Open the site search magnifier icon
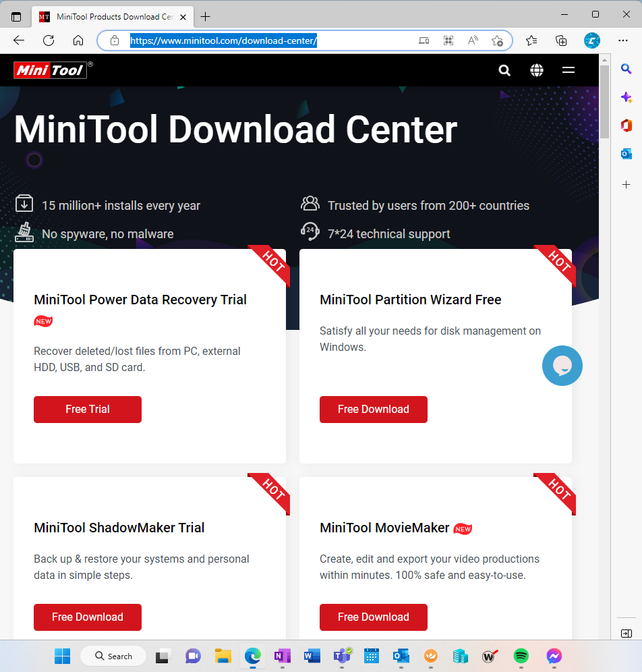Screen dimensions: 642x672 [x=504, y=70]
